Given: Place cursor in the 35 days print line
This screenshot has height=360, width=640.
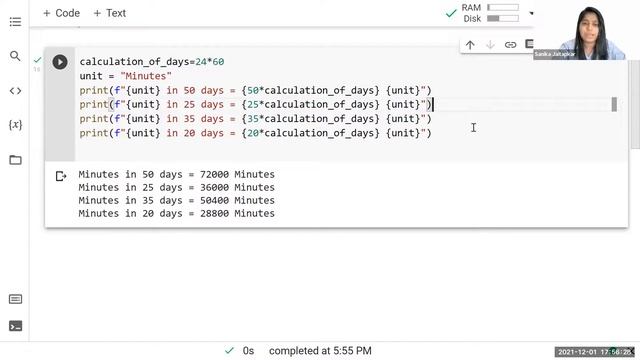Looking at the screenshot, I should pos(256,119).
